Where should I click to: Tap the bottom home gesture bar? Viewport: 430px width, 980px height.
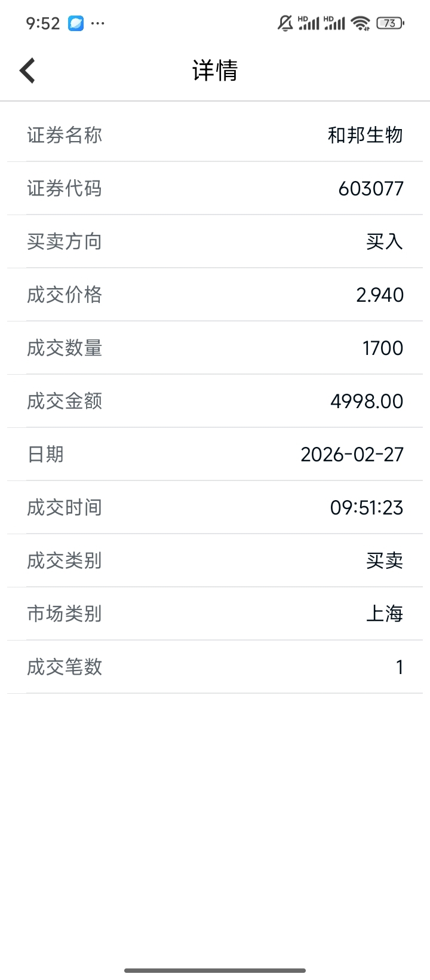(215, 970)
